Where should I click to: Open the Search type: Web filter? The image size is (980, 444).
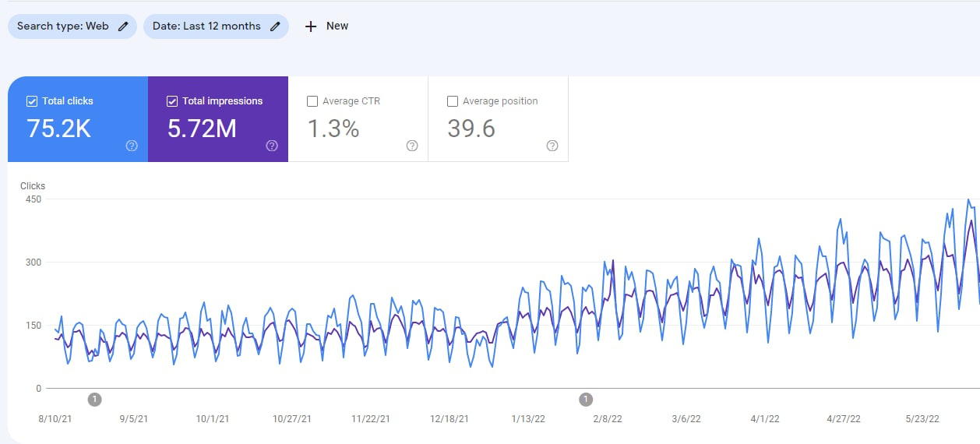point(62,26)
